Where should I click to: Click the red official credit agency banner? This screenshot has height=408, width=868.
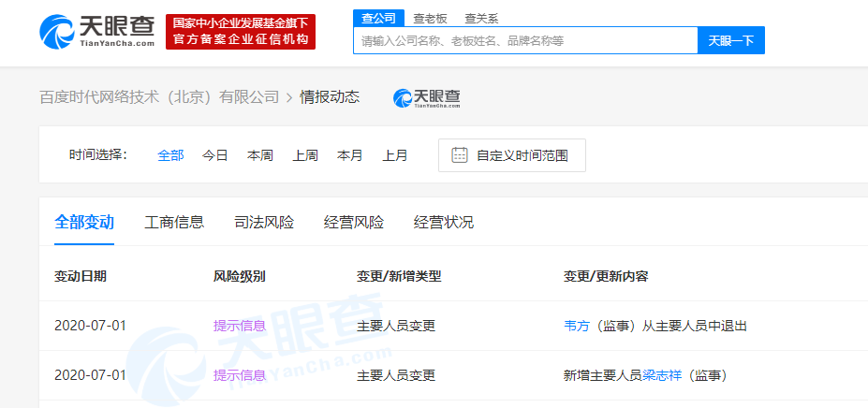coord(241,32)
